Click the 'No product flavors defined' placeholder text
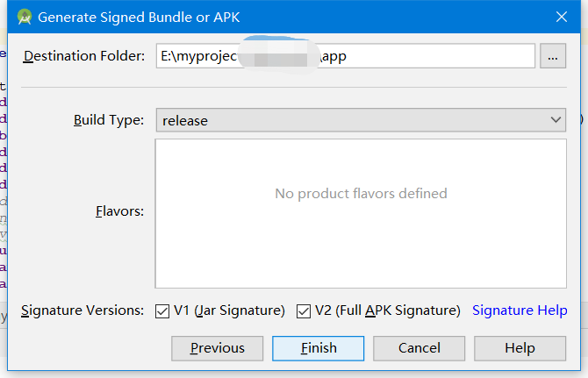 click(x=361, y=194)
